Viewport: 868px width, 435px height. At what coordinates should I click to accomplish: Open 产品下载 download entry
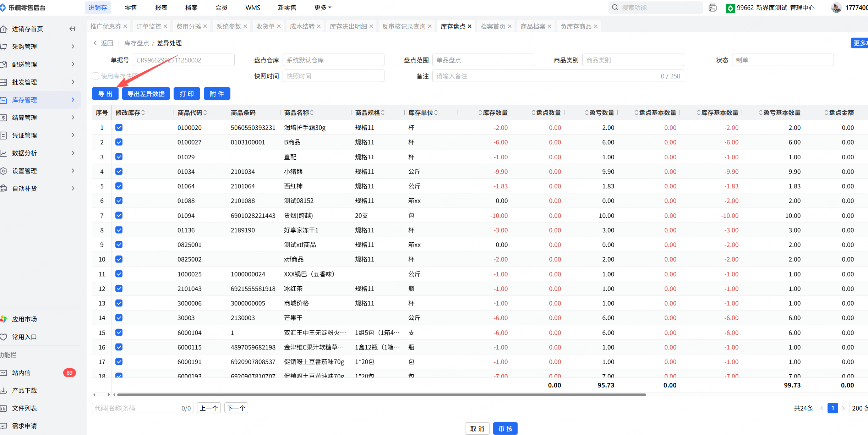click(x=24, y=390)
